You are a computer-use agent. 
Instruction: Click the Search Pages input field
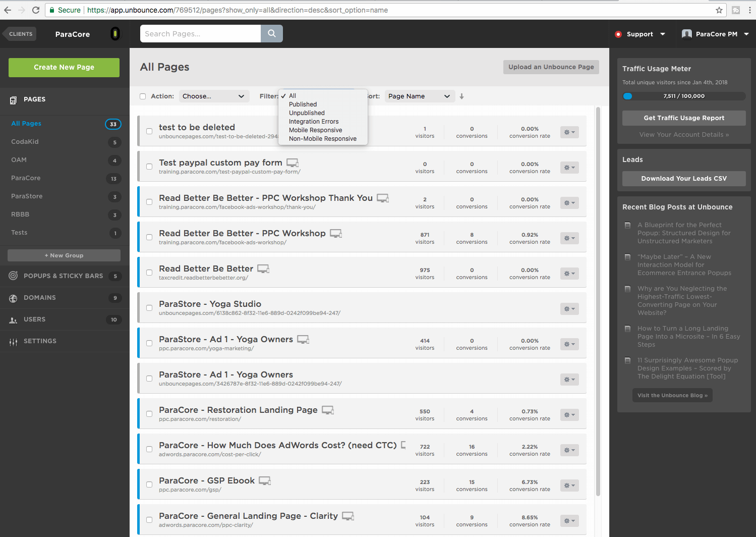(x=200, y=33)
